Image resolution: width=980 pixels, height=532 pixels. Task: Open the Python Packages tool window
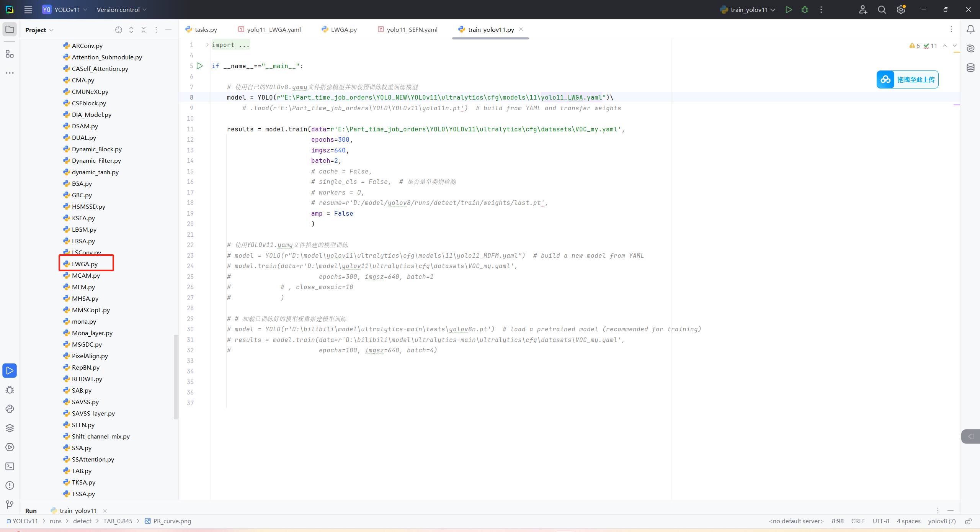pos(10,428)
